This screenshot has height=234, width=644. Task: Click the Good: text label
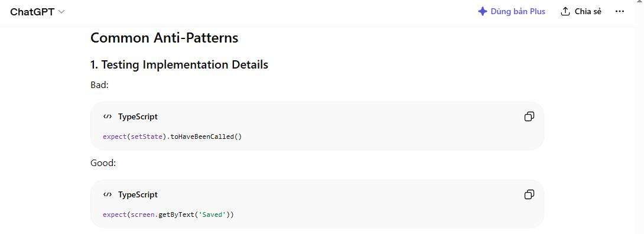pyautogui.click(x=103, y=163)
